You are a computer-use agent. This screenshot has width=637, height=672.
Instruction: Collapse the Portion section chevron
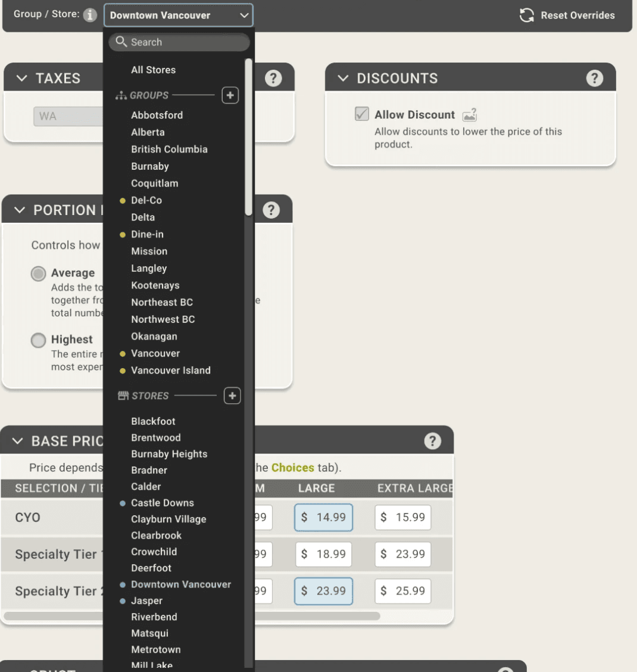click(20, 210)
